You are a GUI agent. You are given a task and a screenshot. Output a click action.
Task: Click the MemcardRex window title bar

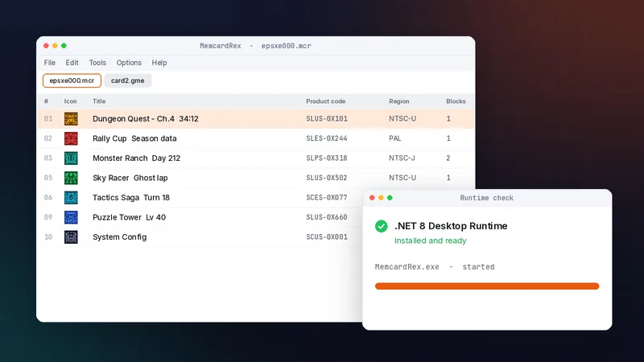click(255, 46)
